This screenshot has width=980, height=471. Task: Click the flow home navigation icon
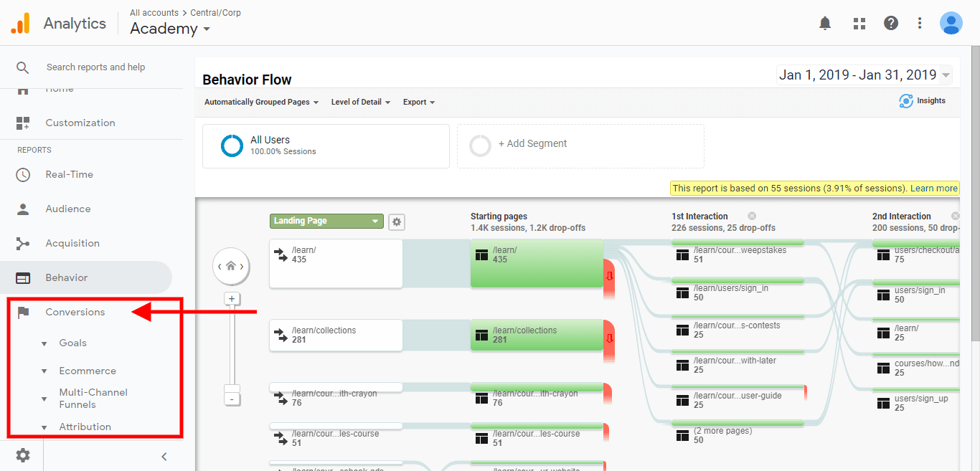[x=231, y=266]
